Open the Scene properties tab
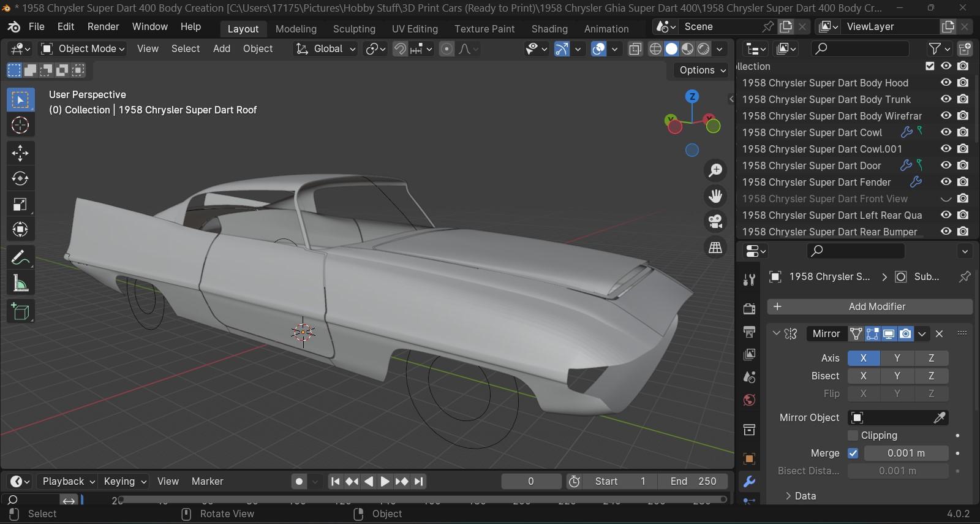 [749, 377]
